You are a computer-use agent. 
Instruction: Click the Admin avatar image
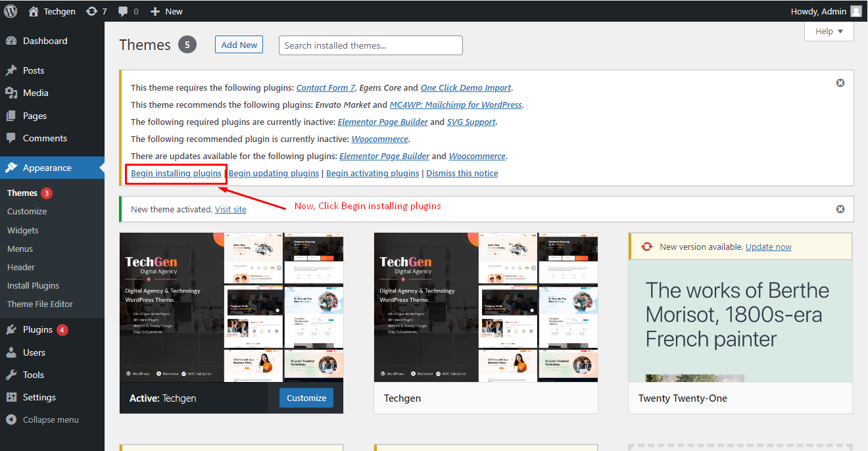856,11
